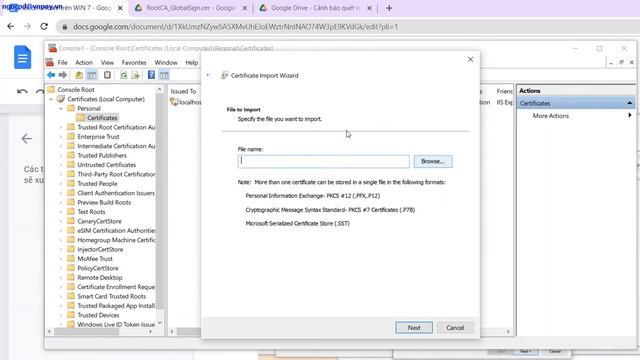
Task: Select the Preview Build Roots folder
Action: tap(104, 202)
